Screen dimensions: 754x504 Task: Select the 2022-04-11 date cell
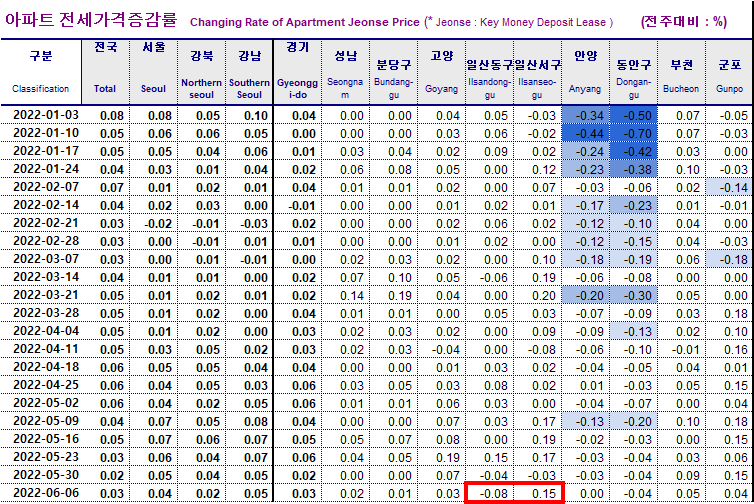(x=41, y=349)
